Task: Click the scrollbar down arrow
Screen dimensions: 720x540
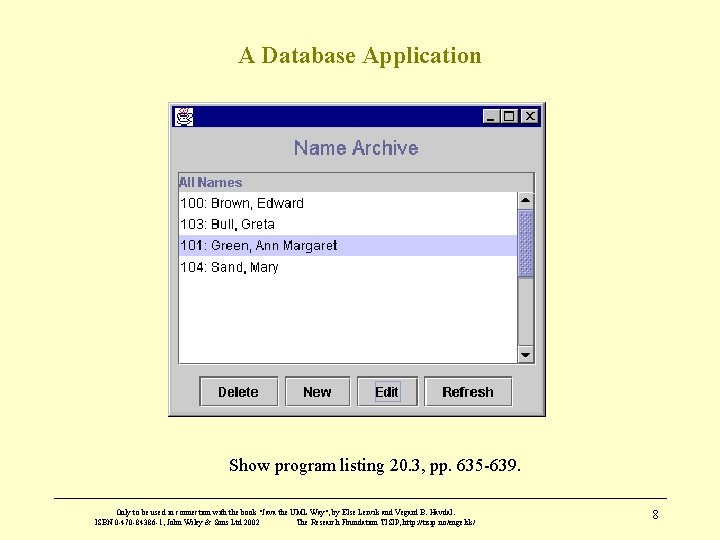Action: coord(525,354)
